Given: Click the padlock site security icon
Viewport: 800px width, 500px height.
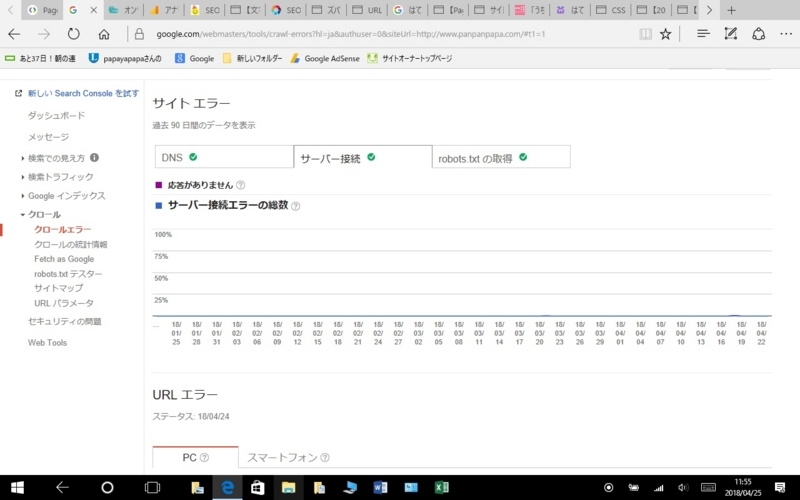Looking at the screenshot, I should click(x=139, y=34).
